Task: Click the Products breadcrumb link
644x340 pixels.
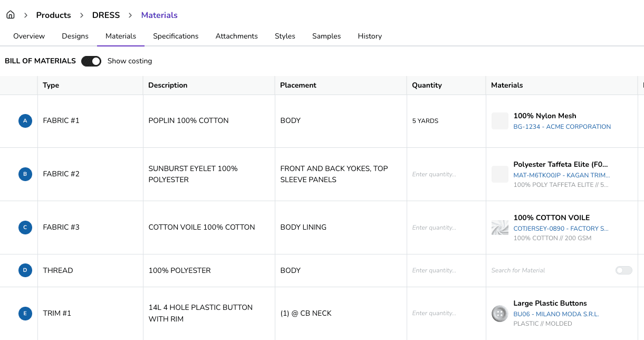Action: pos(53,15)
